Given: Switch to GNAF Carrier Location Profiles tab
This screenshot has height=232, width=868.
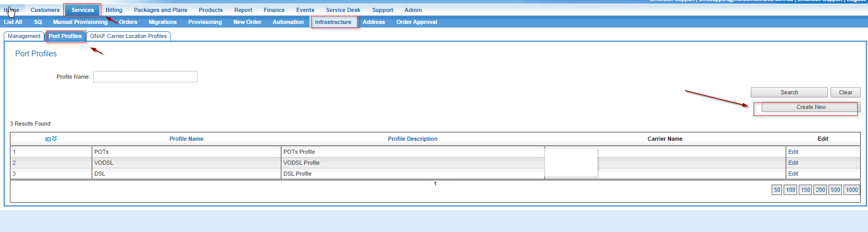Looking at the screenshot, I should (x=128, y=36).
